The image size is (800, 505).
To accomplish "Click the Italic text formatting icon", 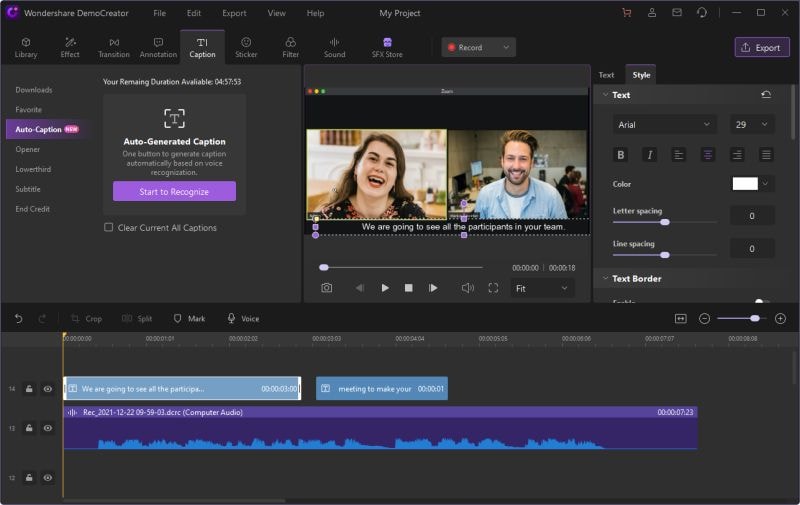I will pos(649,155).
